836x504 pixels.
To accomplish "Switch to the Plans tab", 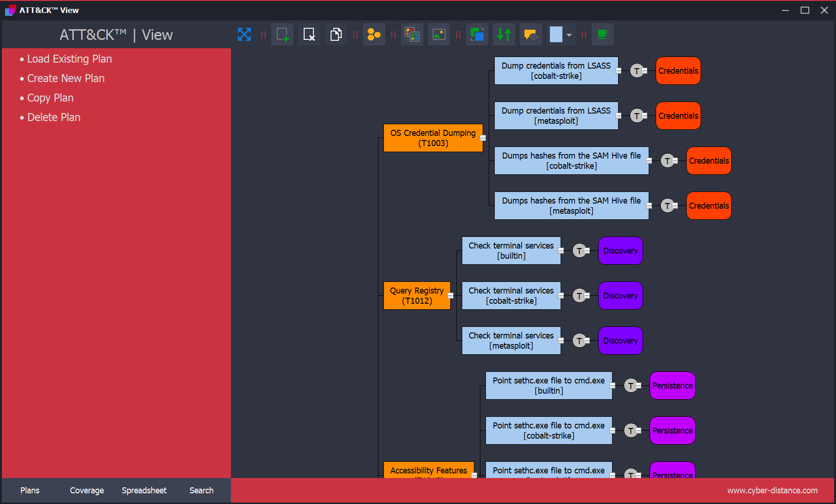I will click(x=30, y=491).
